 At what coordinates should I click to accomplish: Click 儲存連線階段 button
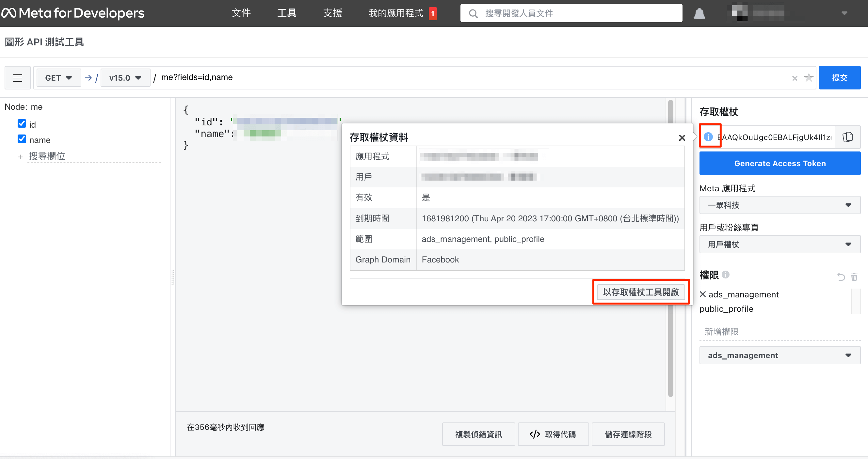[x=628, y=434]
